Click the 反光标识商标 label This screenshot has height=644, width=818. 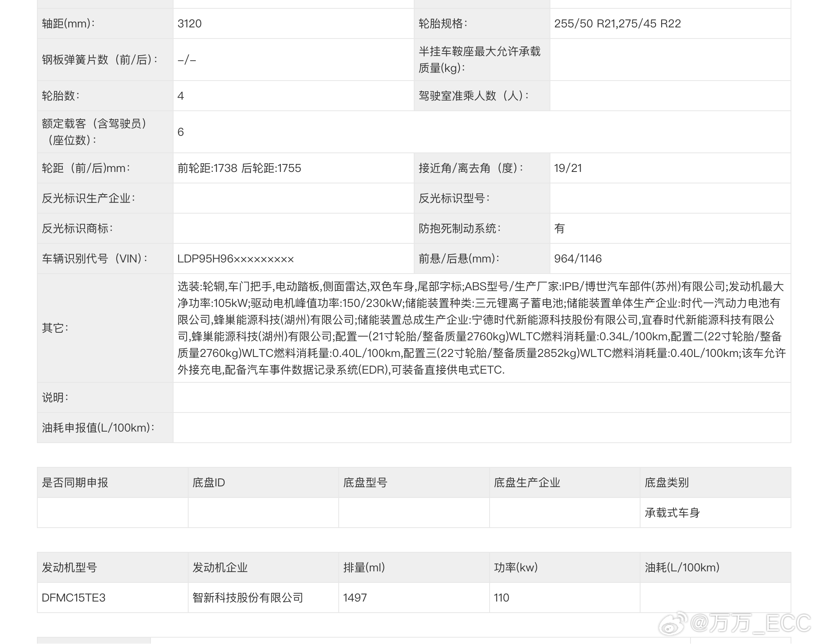77,229
